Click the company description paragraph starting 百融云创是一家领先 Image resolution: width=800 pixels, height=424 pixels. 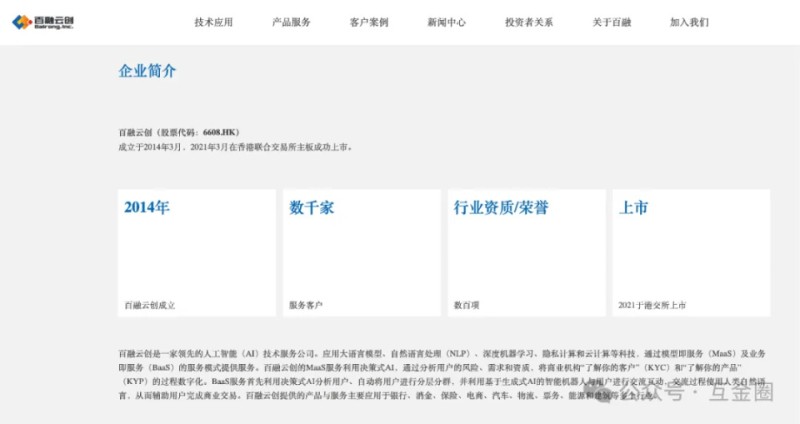point(442,374)
